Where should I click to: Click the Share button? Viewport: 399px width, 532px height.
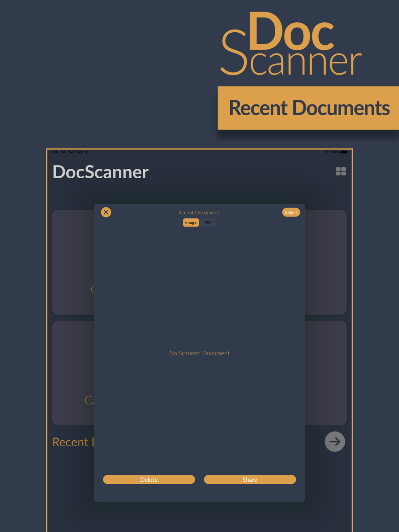(x=250, y=479)
